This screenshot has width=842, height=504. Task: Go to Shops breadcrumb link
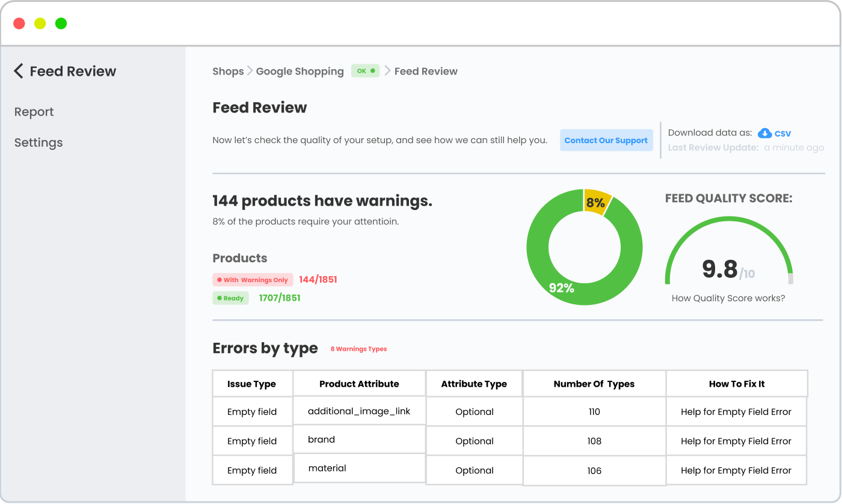click(228, 72)
